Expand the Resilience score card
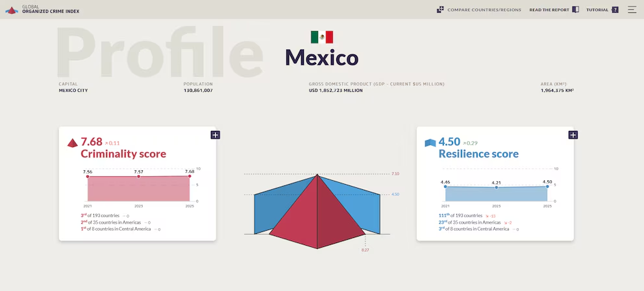 [x=573, y=135]
